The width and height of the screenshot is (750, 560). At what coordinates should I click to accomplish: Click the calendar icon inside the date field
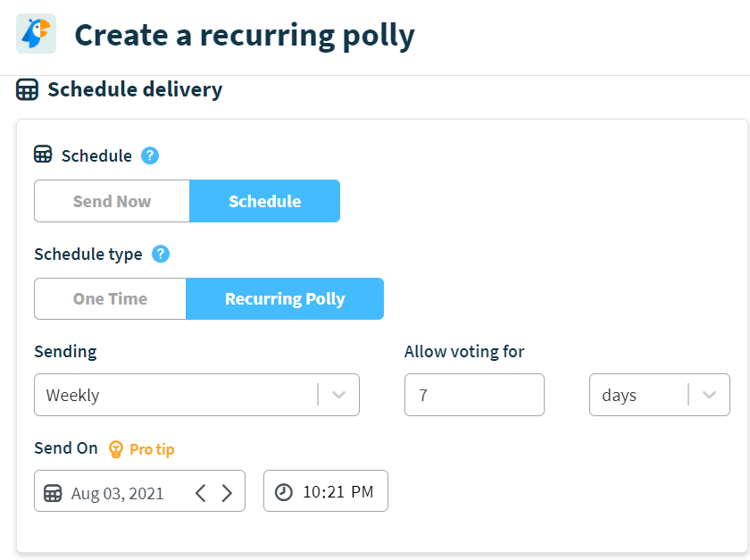54,490
